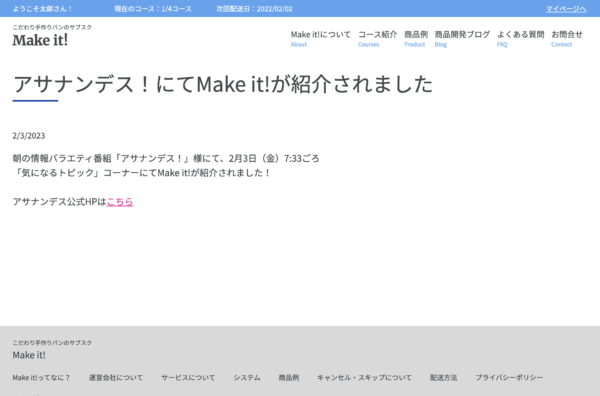The image size is (600, 396).
Task: Click text 「気になるトピック」コーナーにて line
Action: [142, 173]
